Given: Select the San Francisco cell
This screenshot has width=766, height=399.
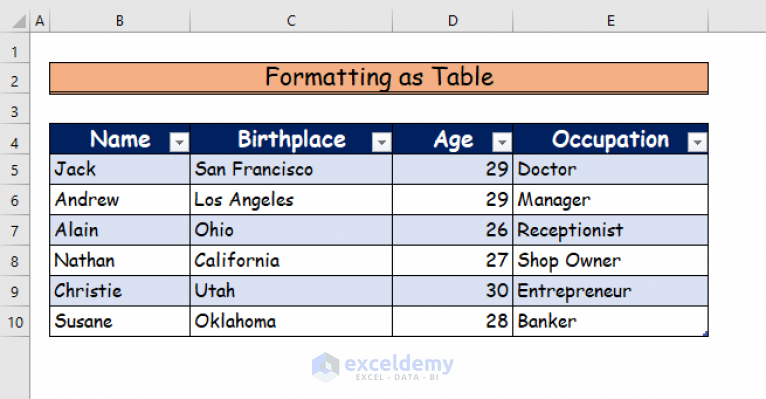Looking at the screenshot, I should click(x=291, y=169).
